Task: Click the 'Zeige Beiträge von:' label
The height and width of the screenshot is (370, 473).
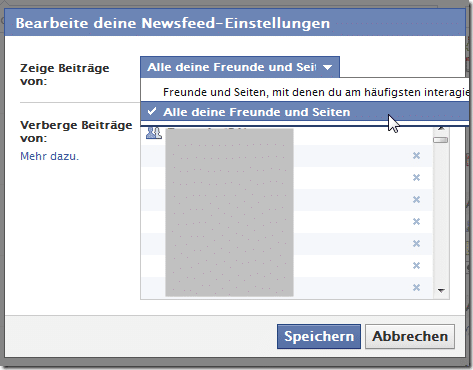Action: (x=65, y=74)
